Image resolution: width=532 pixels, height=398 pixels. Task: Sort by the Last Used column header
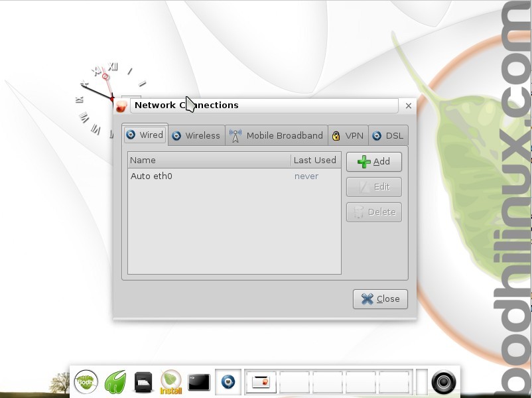point(316,160)
